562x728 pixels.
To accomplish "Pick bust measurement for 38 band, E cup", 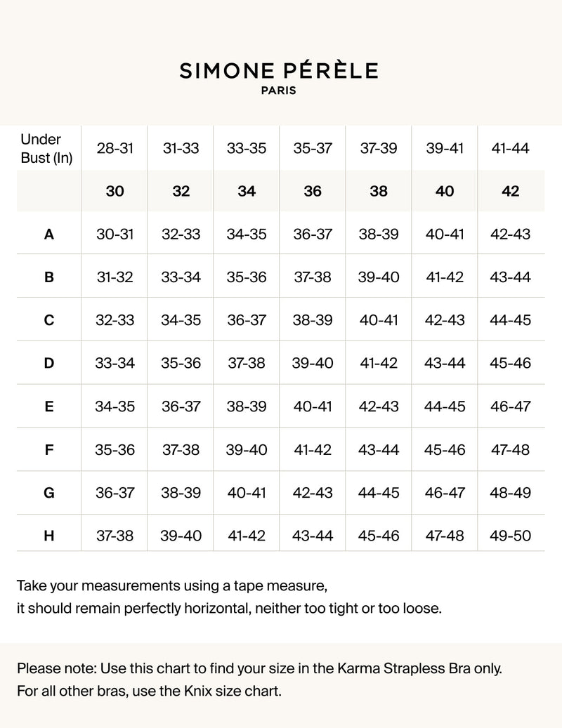I will (x=379, y=406).
